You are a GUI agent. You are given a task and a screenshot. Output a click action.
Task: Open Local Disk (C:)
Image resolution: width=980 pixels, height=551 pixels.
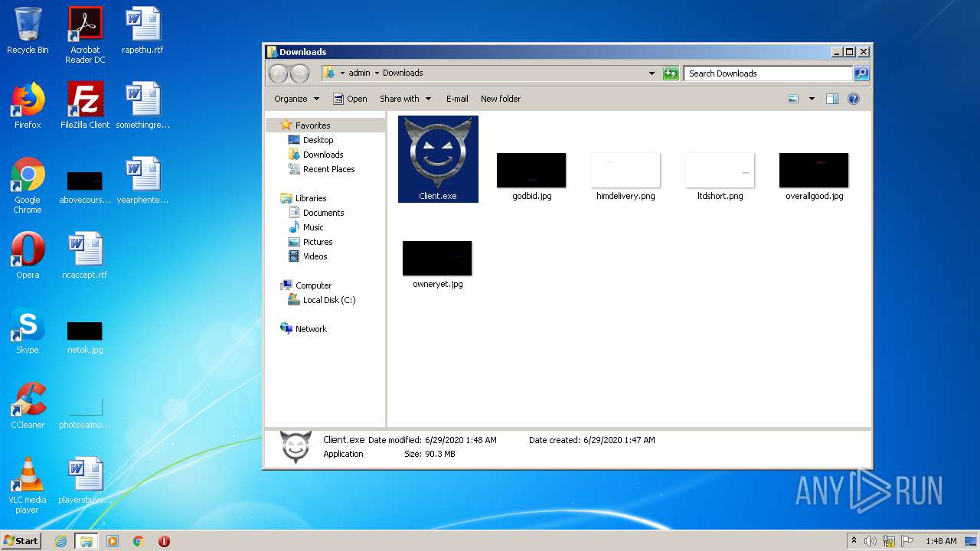click(x=328, y=300)
